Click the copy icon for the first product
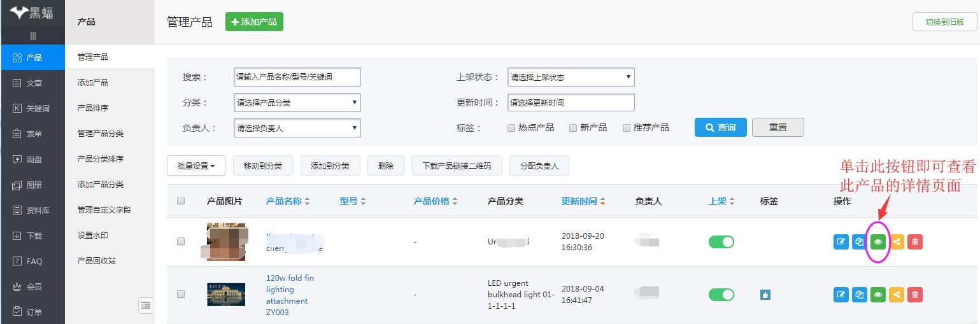The image size is (980, 324). click(x=860, y=242)
